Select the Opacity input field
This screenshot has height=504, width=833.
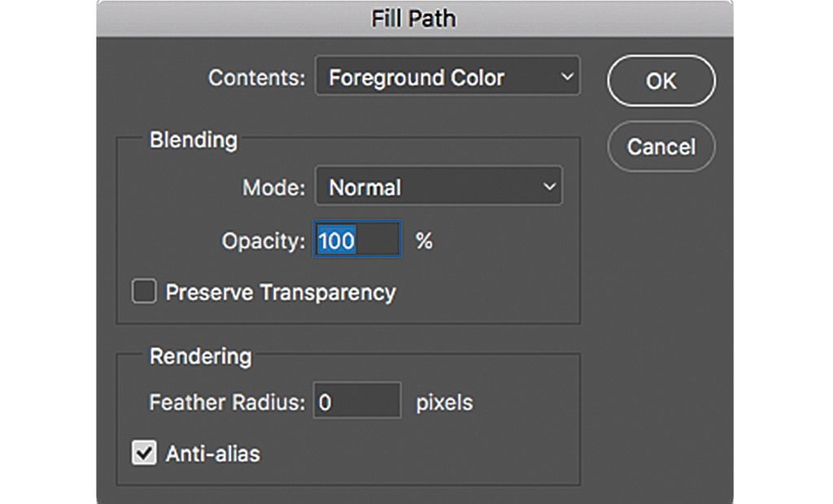coord(358,240)
